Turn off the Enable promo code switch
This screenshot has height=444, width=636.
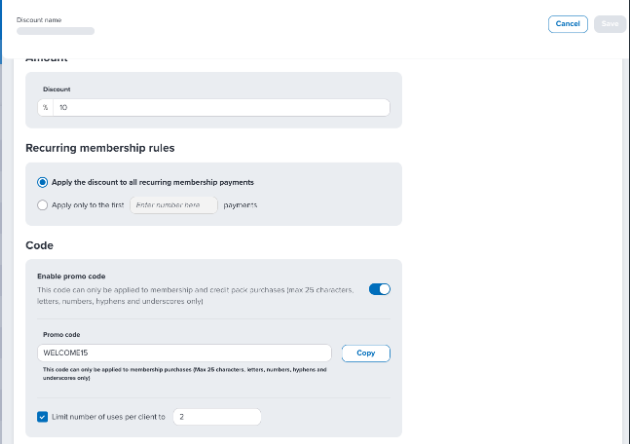click(x=379, y=290)
